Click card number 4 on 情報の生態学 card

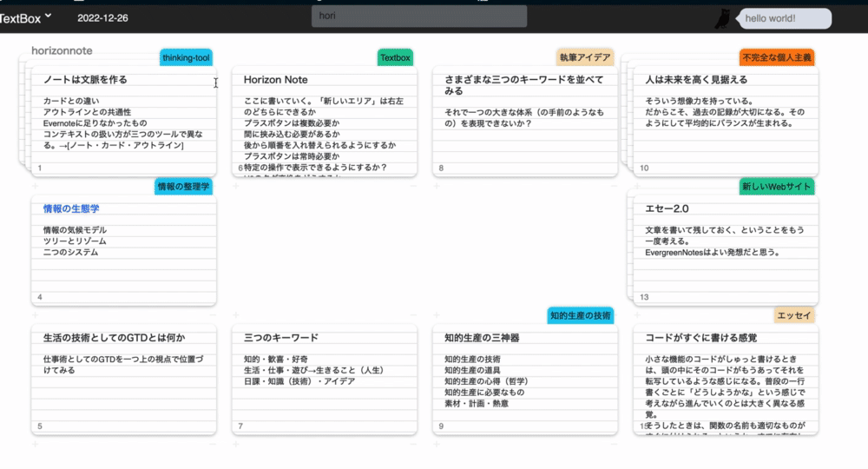click(x=39, y=297)
